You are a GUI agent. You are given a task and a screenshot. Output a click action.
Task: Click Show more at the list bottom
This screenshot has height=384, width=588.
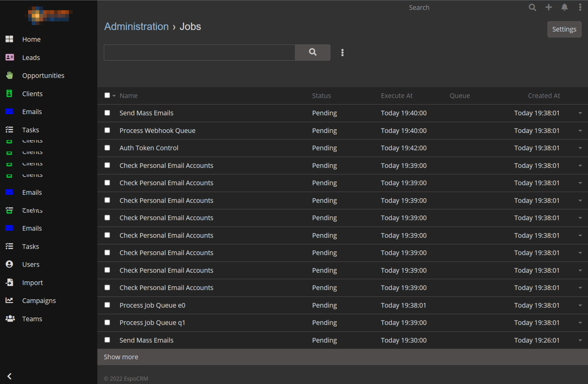click(121, 357)
